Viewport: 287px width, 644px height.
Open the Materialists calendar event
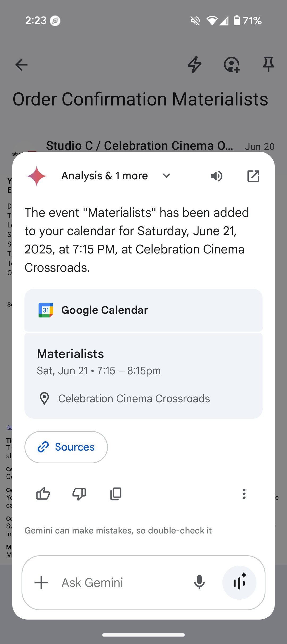coord(143,361)
